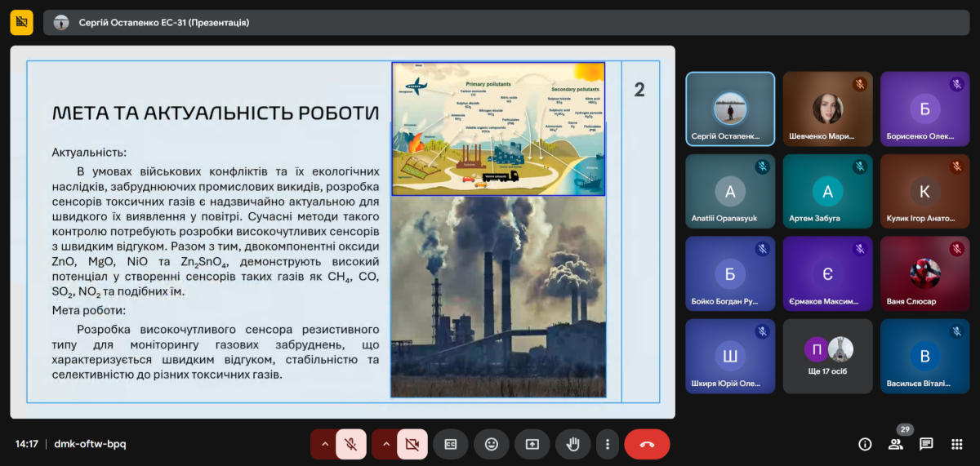Viewport: 980px width, 466px height.
Task: Click the muted mic icon on Єрмаков Максим tile
Action: pos(859,249)
